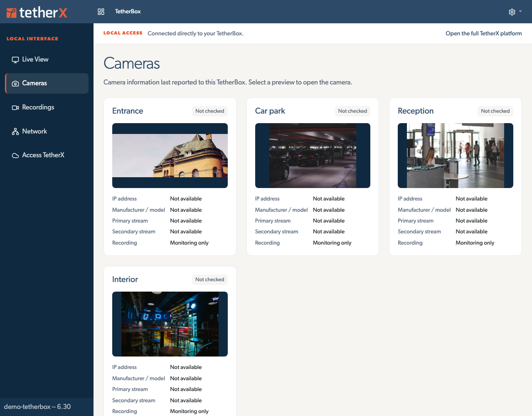Expand the dropdown arrow next to settings gear
This screenshot has width=532, height=416.
pos(520,12)
